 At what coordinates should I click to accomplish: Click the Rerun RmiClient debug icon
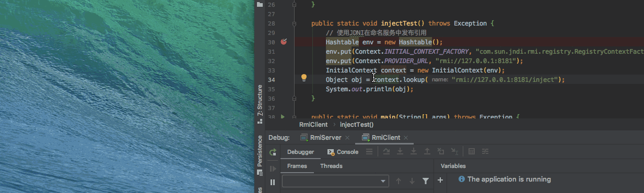coord(273,152)
